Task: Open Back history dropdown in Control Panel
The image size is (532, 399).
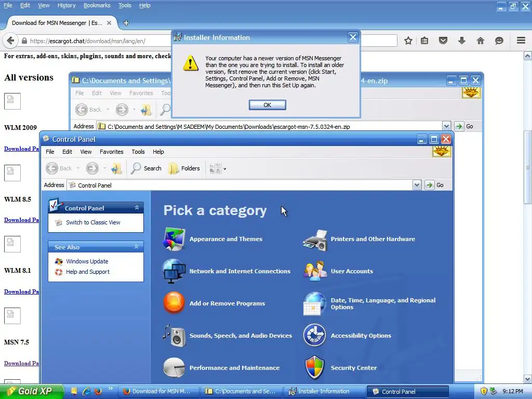Action: (78, 168)
